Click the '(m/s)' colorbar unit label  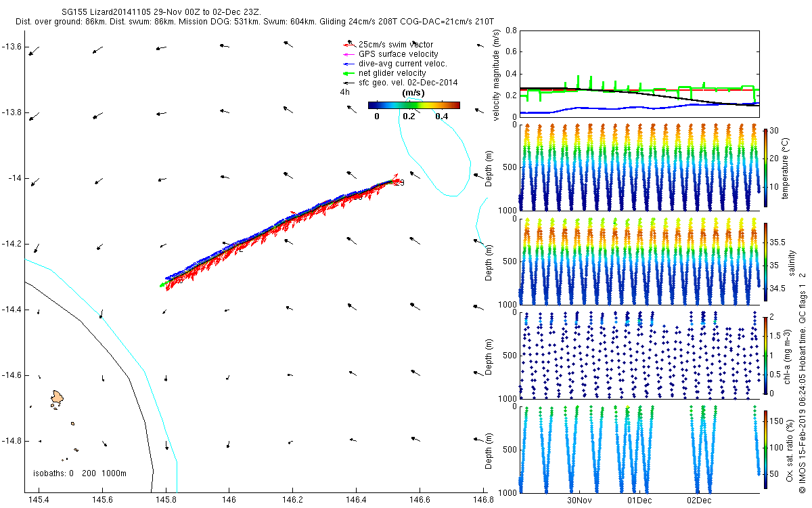tap(413, 92)
